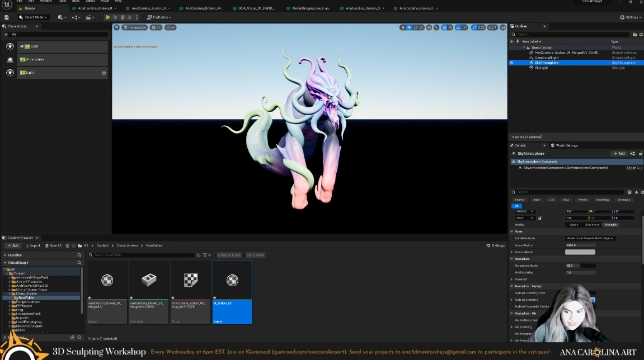This screenshot has height=360, width=644.
Task: Open the NvidiaDragon_Low asset tab
Action: pos(308,8)
